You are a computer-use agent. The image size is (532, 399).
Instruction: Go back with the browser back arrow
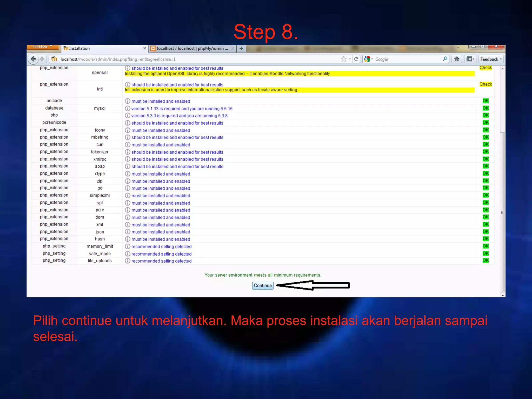(x=33, y=59)
